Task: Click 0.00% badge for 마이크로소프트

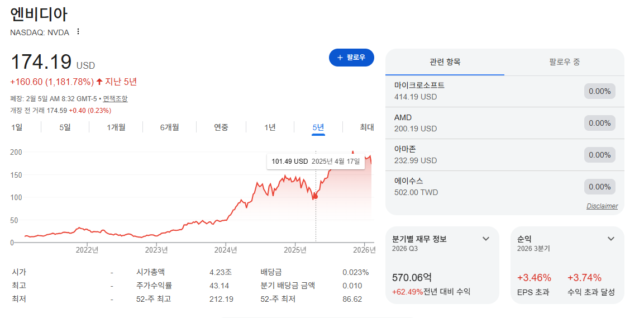Action: click(600, 91)
